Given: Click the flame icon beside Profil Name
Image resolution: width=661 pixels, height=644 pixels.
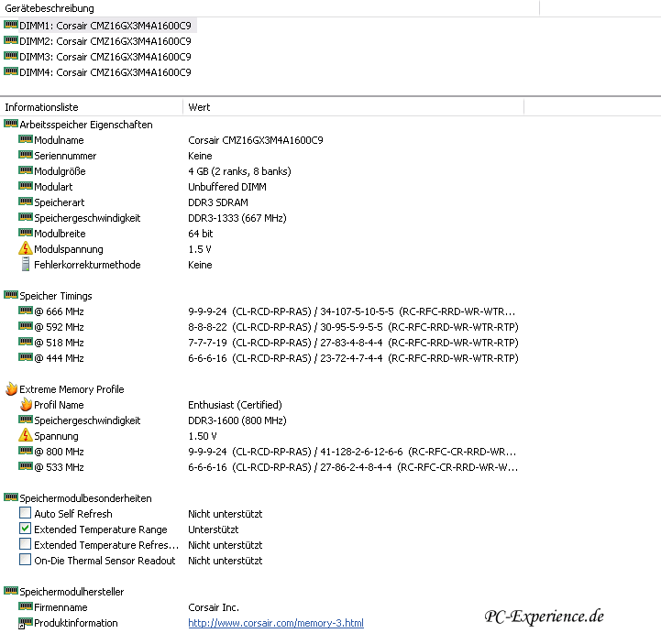Looking at the screenshot, I should 26,405.
